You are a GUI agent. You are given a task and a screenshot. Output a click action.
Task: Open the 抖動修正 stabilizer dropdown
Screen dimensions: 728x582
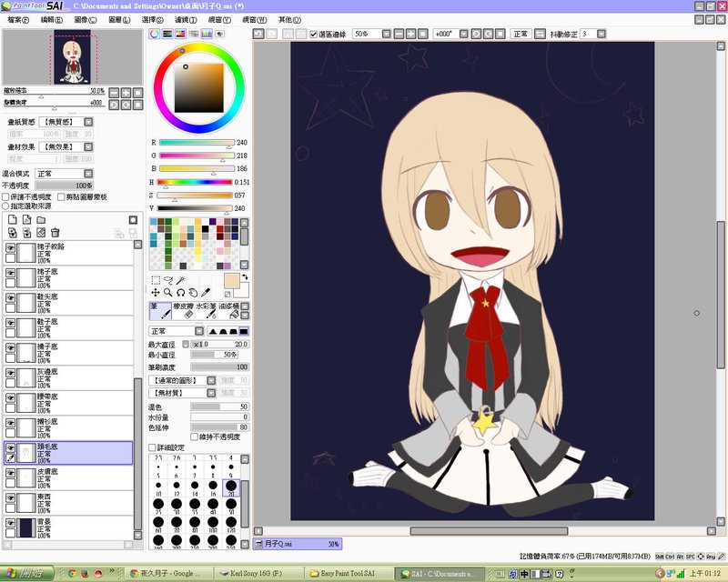pos(602,34)
